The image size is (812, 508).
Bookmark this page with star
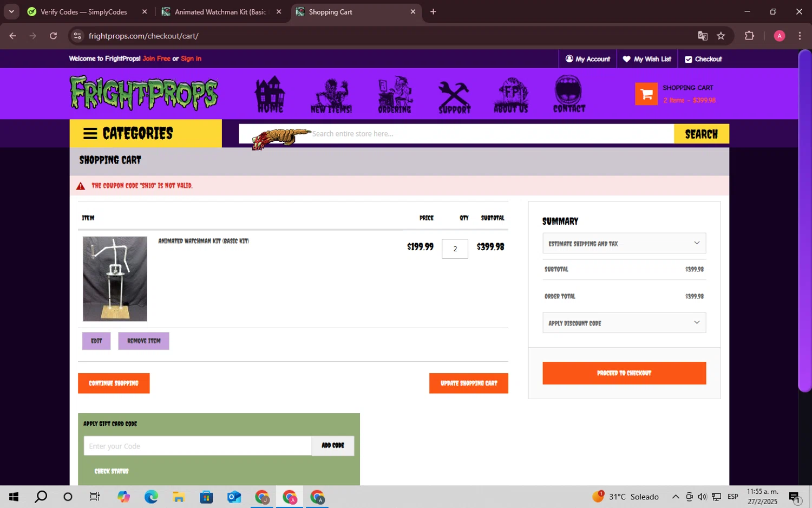(x=721, y=36)
